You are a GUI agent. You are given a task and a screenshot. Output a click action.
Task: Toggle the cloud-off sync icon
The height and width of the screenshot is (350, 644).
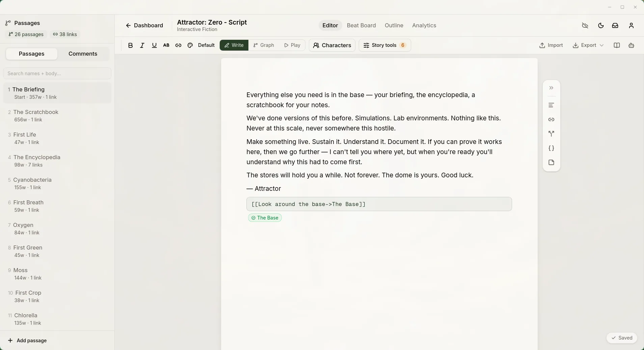585,26
